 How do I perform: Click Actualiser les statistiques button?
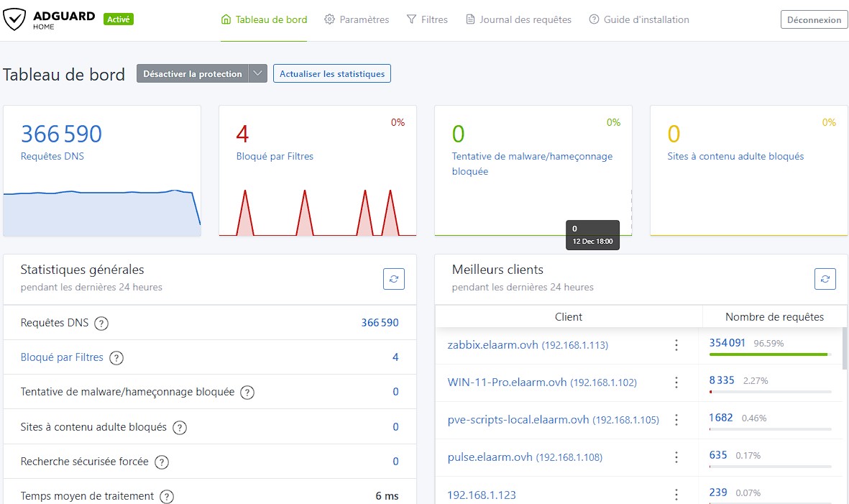tap(331, 73)
